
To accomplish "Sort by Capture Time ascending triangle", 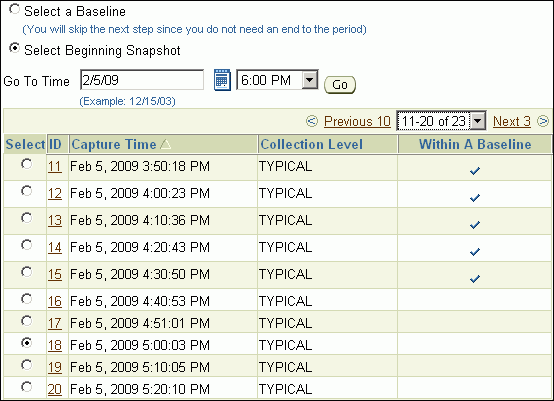I will coord(165,144).
